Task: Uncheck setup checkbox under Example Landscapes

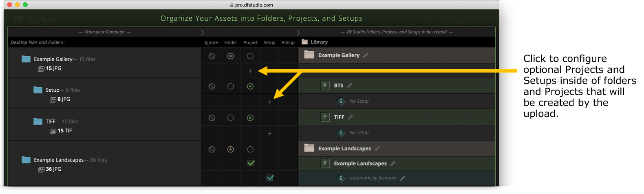Action: (x=270, y=178)
